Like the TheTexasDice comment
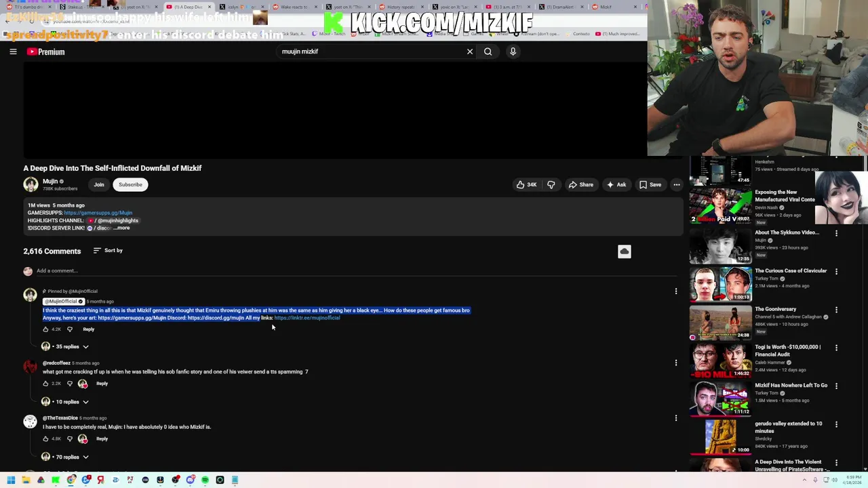Screen dimensions: 868x488 (45, 439)
